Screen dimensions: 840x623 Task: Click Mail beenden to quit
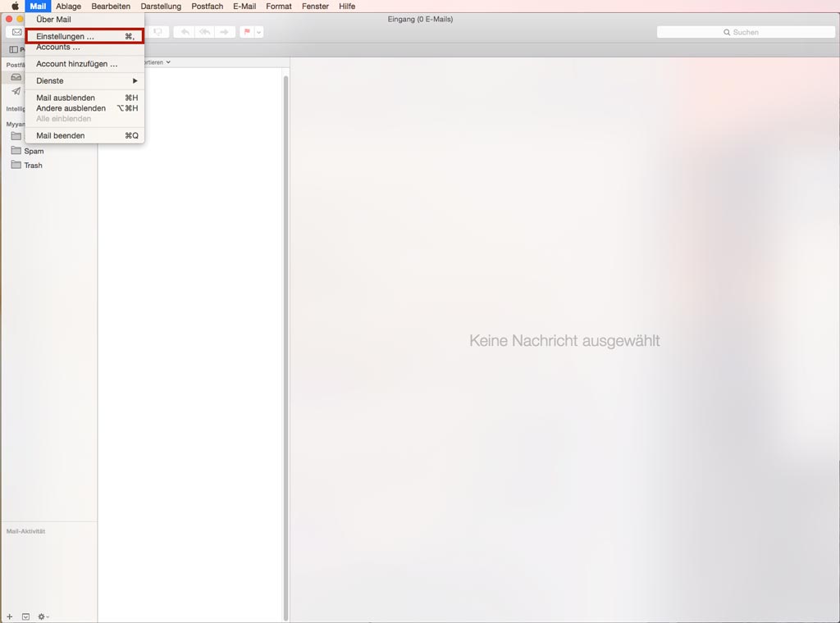coord(60,135)
